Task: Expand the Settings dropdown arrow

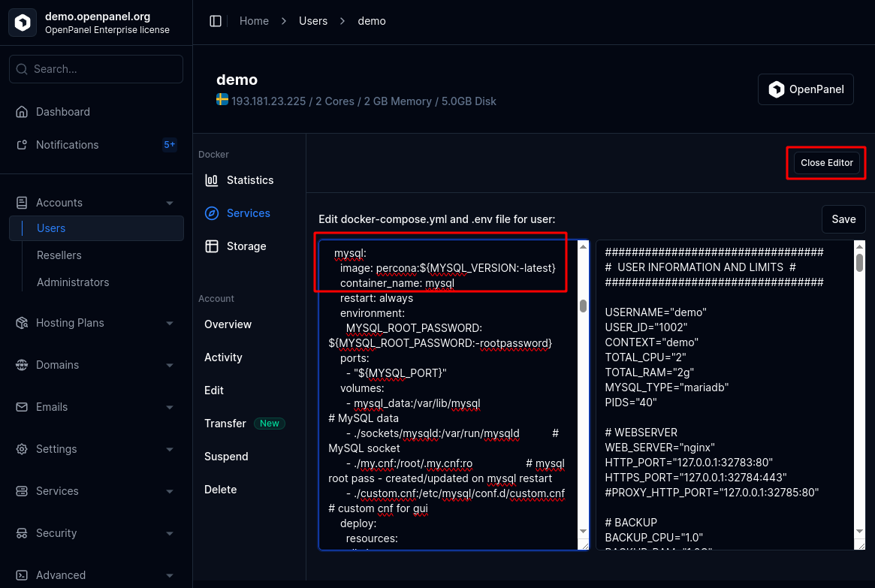Action: pos(170,450)
